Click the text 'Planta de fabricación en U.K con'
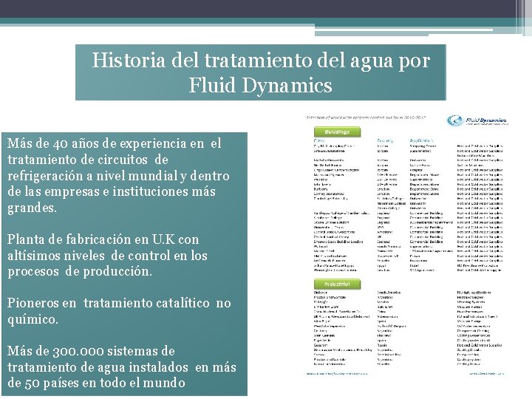 (103, 239)
